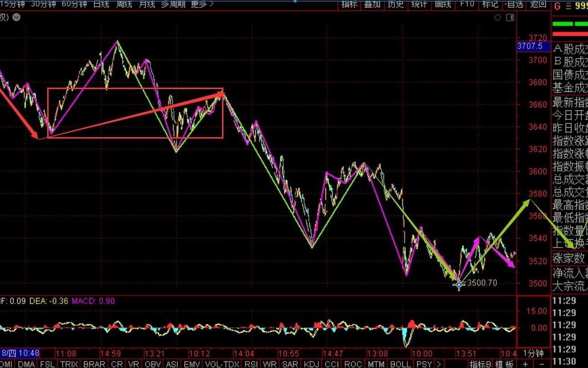Select the TRIX indicator tab
The width and height of the screenshot is (588, 368).
(x=69, y=364)
